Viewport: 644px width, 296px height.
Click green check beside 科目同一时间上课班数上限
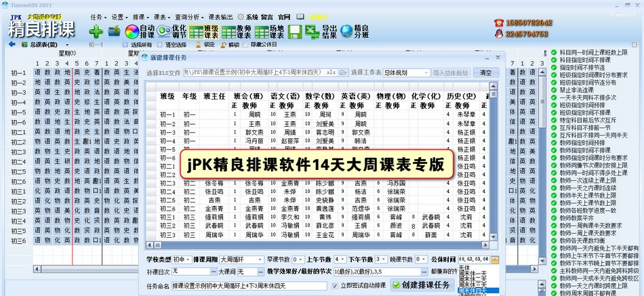tap(554, 53)
